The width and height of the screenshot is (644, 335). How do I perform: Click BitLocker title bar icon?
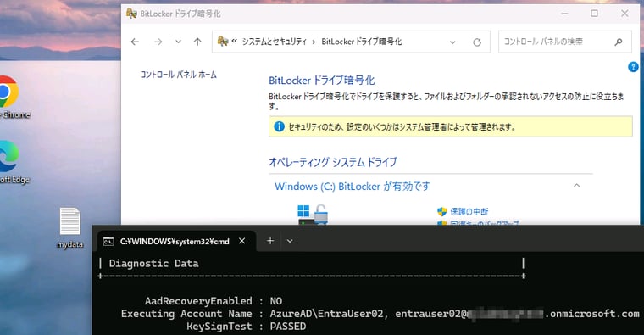coord(131,14)
